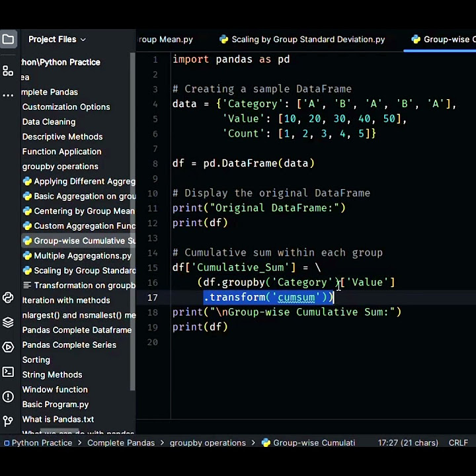Image resolution: width=476 pixels, height=476 pixels.
Task: Open the Git version control icon
Action: [x=8, y=420]
